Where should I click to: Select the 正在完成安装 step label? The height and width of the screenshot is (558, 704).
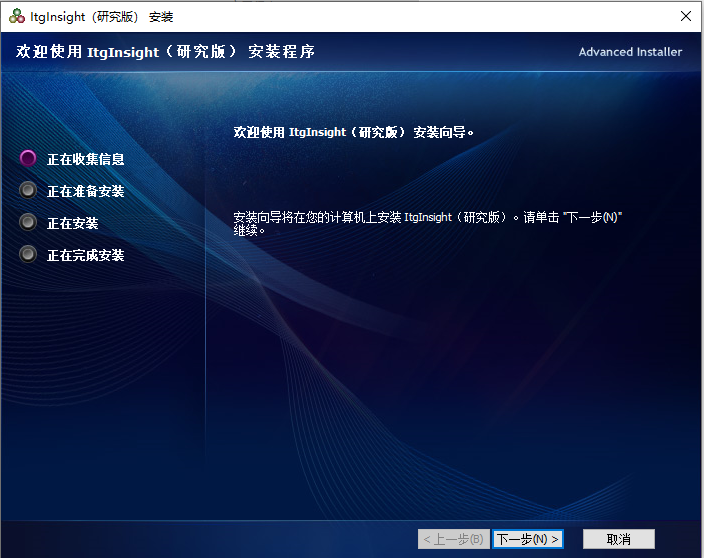click(x=86, y=255)
